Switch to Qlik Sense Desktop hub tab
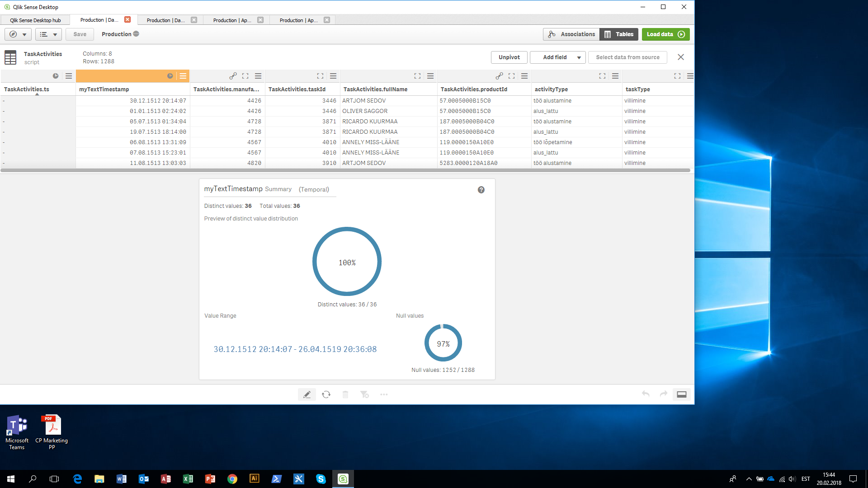868x488 pixels. coord(35,20)
